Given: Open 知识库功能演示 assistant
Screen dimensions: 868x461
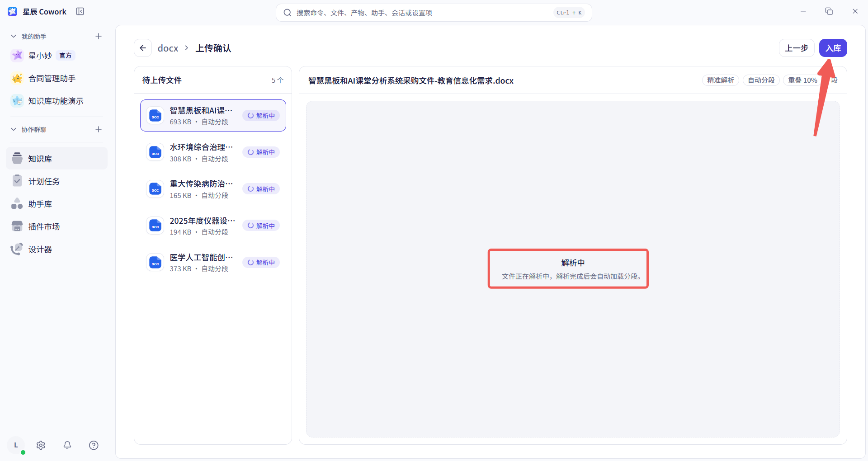Looking at the screenshot, I should (57, 101).
